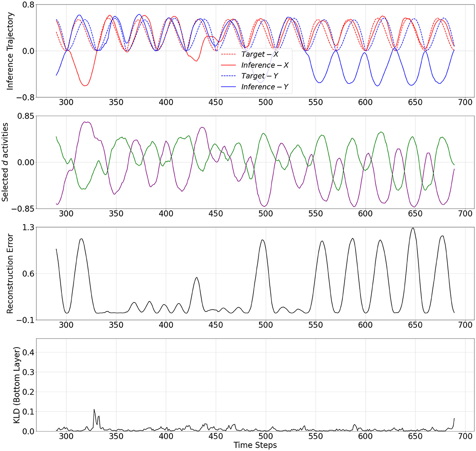Click the "Time Steps" x-axis label

[255, 445]
